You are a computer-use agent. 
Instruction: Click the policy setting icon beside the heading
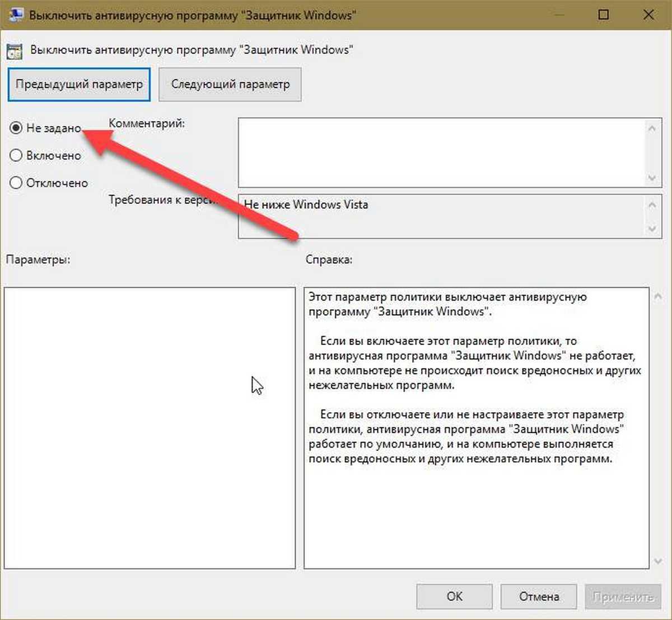click(14, 51)
